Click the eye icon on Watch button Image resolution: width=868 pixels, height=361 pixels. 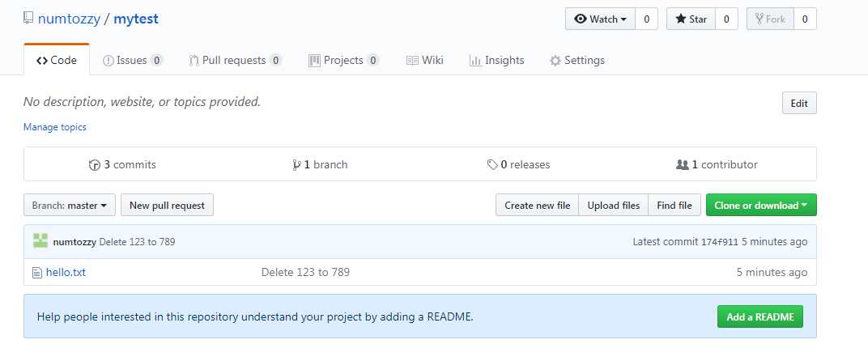(x=580, y=19)
